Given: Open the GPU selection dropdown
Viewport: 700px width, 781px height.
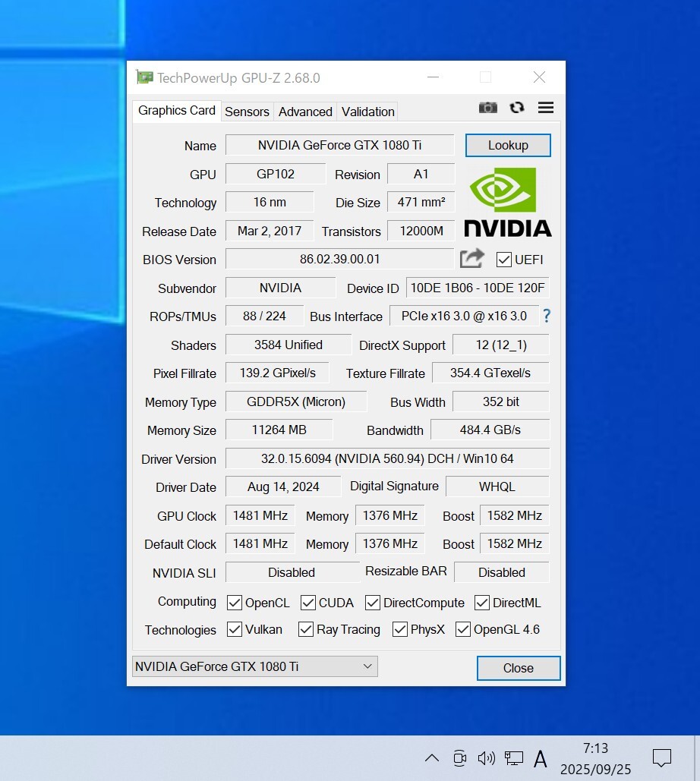Looking at the screenshot, I should coord(254,666).
